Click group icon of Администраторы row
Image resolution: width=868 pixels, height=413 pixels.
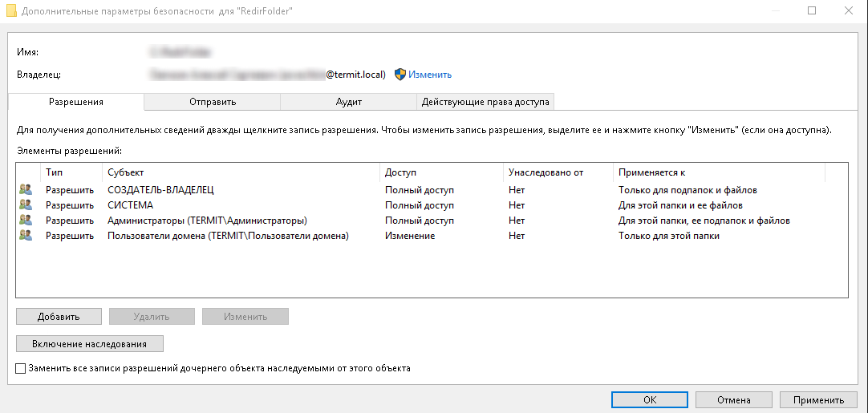[x=26, y=221]
